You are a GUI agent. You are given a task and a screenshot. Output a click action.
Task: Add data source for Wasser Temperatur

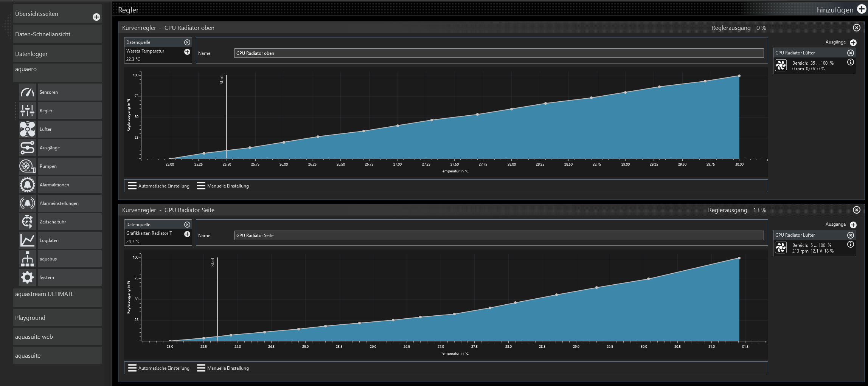click(187, 52)
